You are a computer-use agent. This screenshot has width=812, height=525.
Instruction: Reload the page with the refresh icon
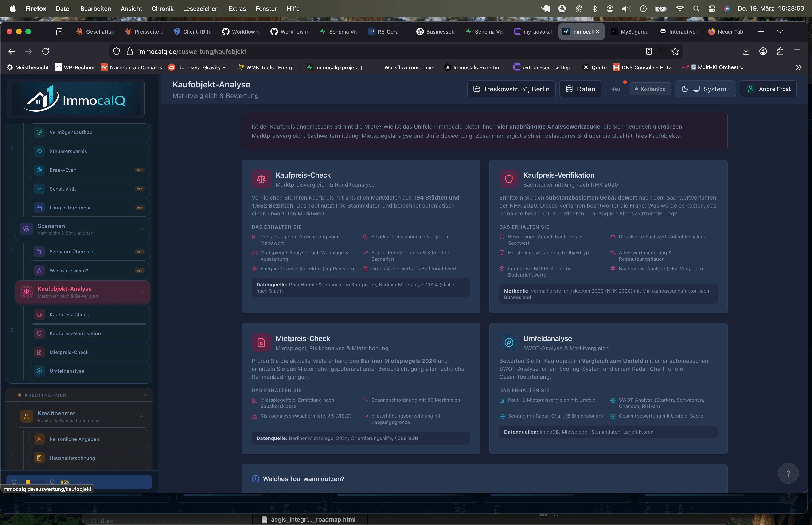(x=46, y=51)
